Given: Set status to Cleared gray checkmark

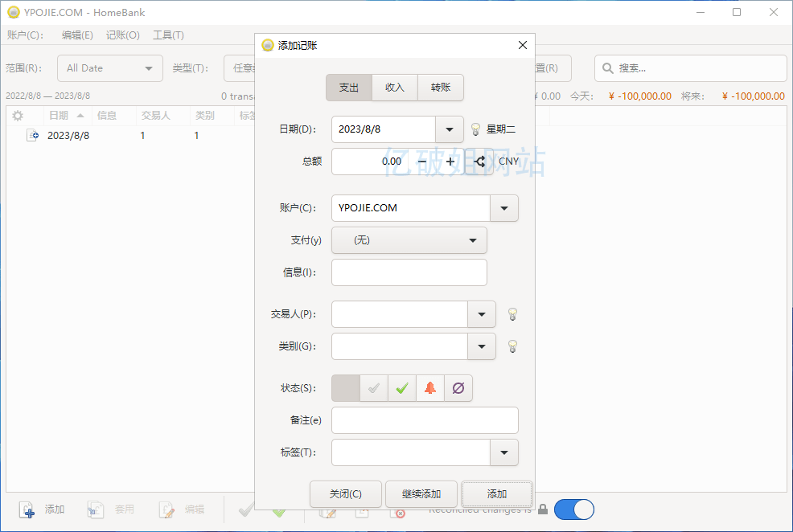Looking at the screenshot, I should pos(374,388).
